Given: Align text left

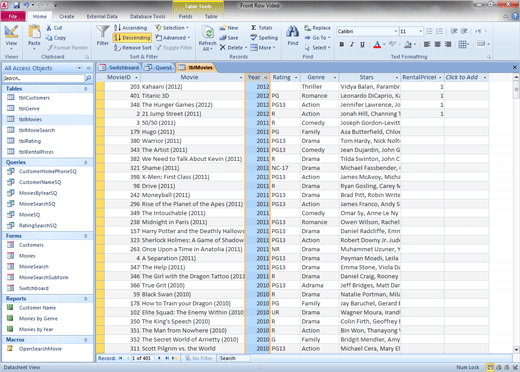Looking at the screenshot, I should pyautogui.click(x=427, y=44).
